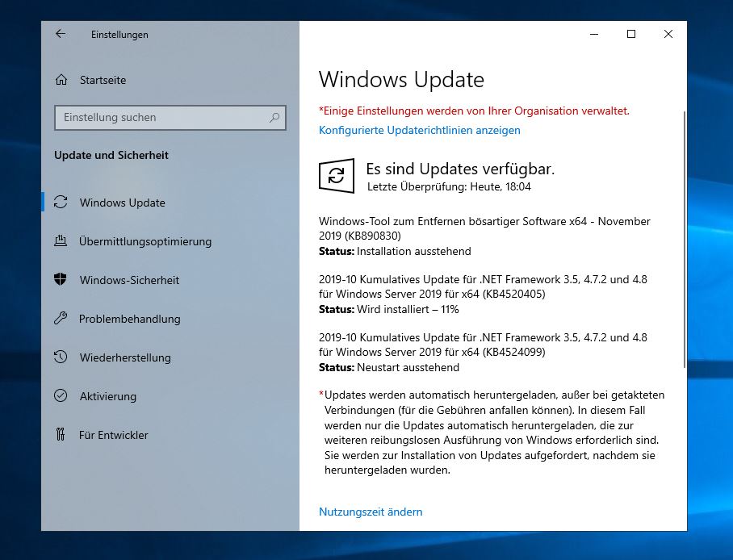Viewport: 733px width, 560px height.
Task: Open the Aktivierung page
Action: click(x=108, y=396)
